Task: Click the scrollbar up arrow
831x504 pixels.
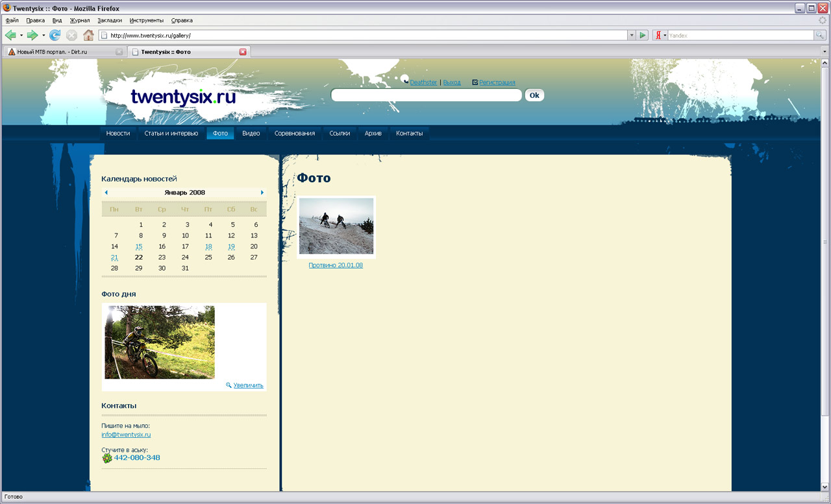Action: [x=825, y=64]
